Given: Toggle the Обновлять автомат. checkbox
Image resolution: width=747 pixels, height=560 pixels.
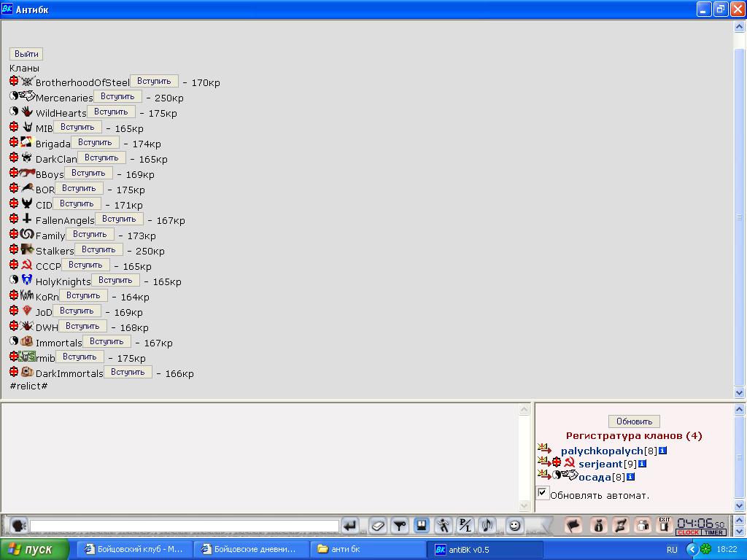Looking at the screenshot, I should coord(542,492).
